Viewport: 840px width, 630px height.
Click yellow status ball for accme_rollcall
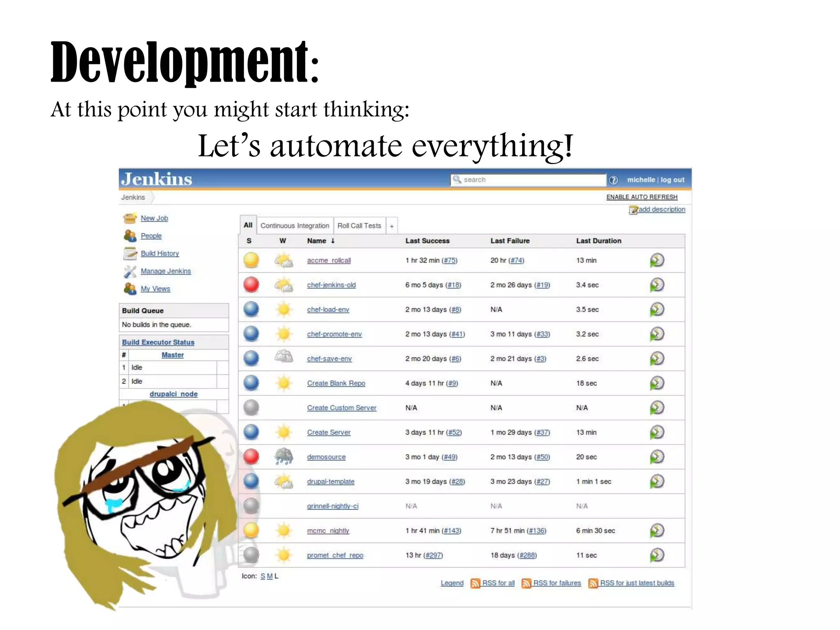click(251, 260)
